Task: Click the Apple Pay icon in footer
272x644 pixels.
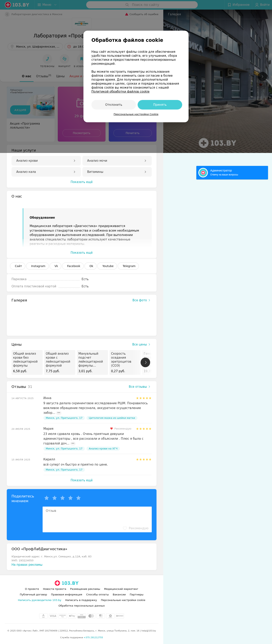Action: pyautogui.click(x=72, y=616)
